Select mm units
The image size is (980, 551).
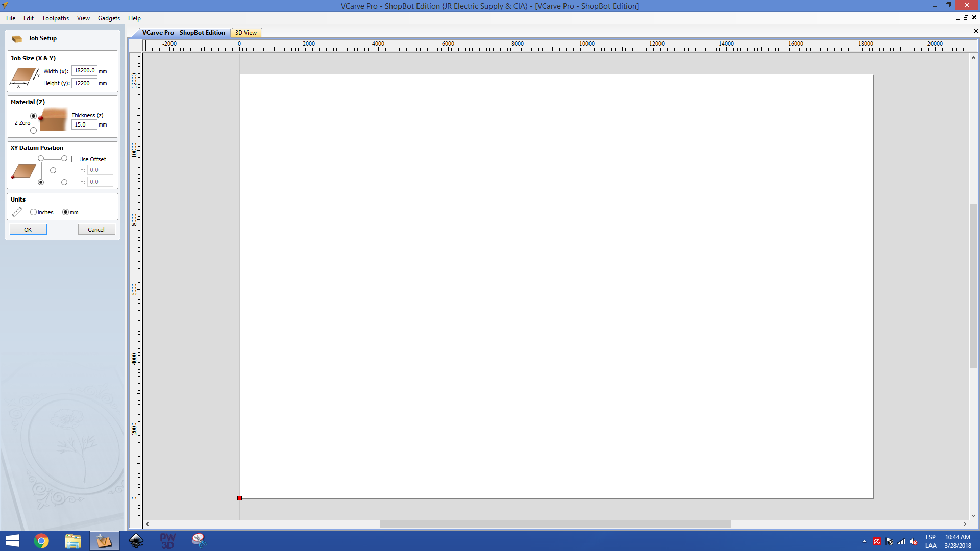(65, 212)
